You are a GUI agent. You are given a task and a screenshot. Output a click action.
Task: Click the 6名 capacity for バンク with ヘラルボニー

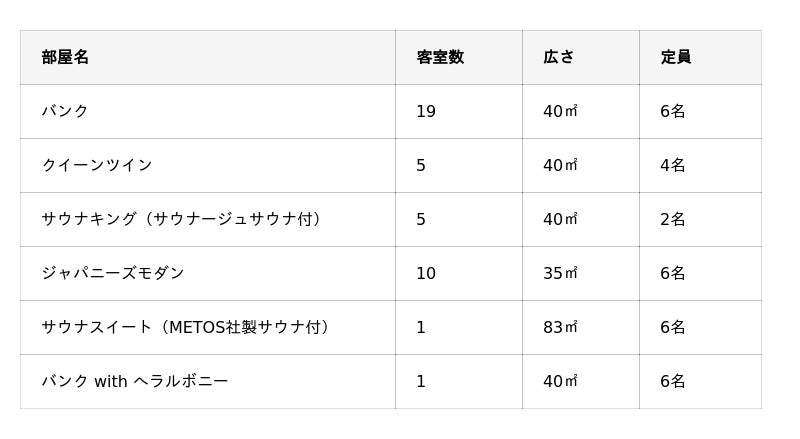point(672,382)
